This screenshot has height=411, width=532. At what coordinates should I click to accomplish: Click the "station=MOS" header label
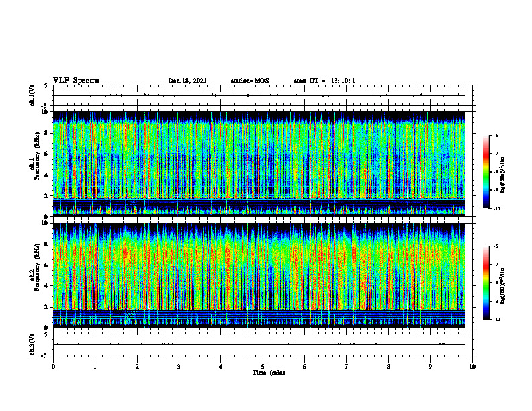click(250, 81)
